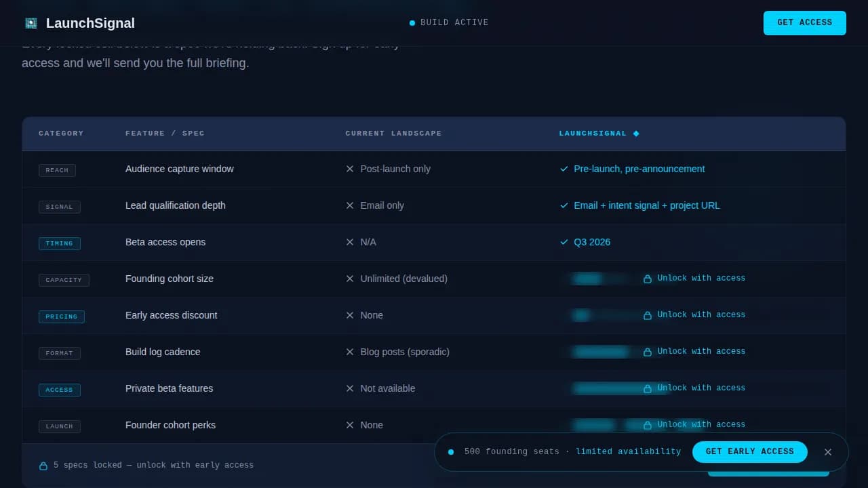Image resolution: width=868 pixels, height=488 pixels.
Task: Click the X icon in Early access discount row
Action: (350, 315)
